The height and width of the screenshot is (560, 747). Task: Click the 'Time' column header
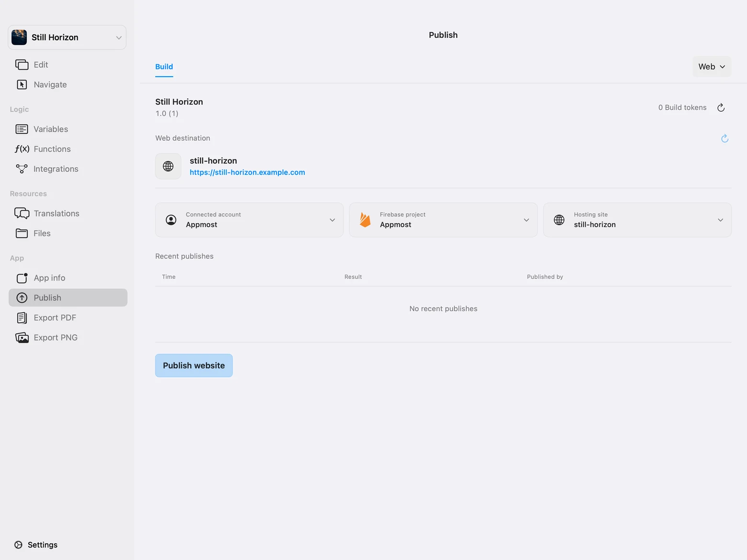(169, 277)
